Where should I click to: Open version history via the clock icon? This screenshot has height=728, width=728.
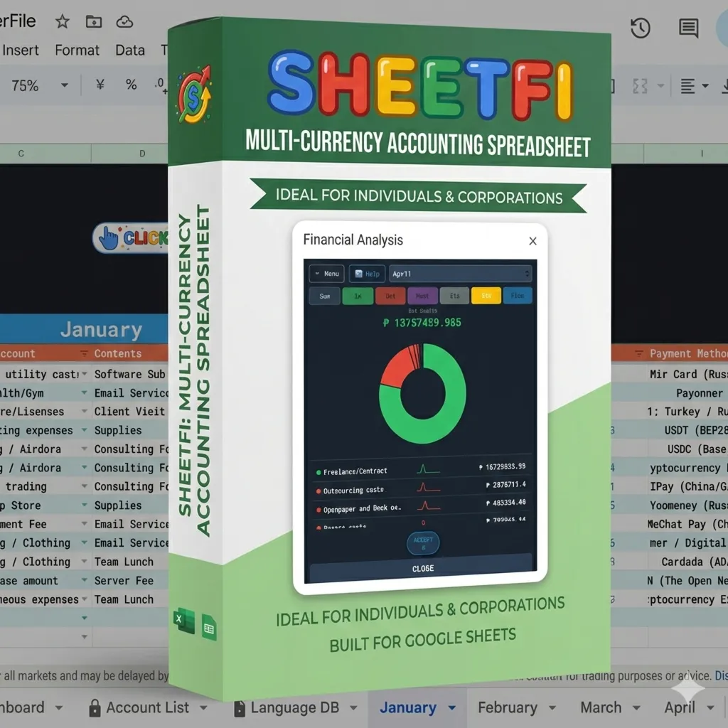[641, 28]
